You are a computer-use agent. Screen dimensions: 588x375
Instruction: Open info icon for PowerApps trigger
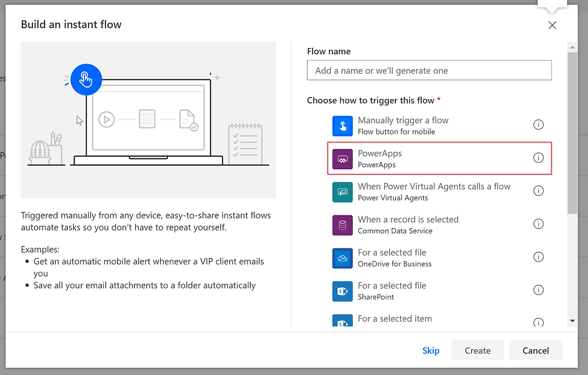[x=538, y=157]
